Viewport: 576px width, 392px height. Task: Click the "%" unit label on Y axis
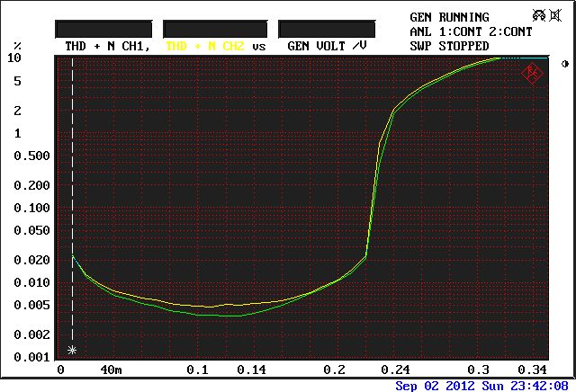(x=17, y=46)
